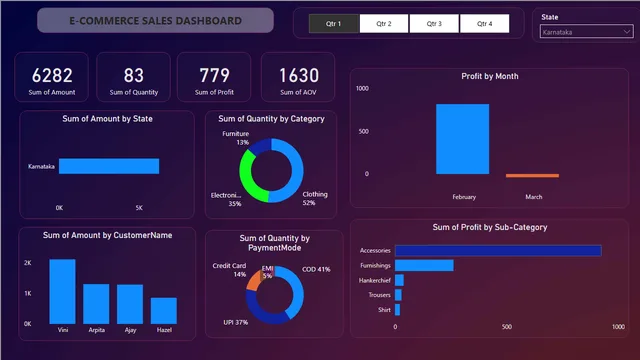Select the Hankerchief bar in Profit by Sub-Category
The height and width of the screenshot is (360, 640).
(x=400, y=280)
